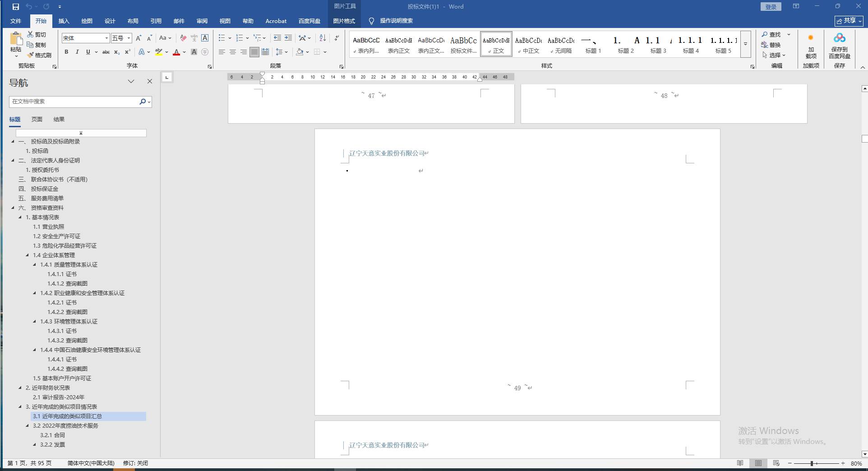Click the 登录 sign-in button
The width and height of the screenshot is (868, 471).
[771, 7]
